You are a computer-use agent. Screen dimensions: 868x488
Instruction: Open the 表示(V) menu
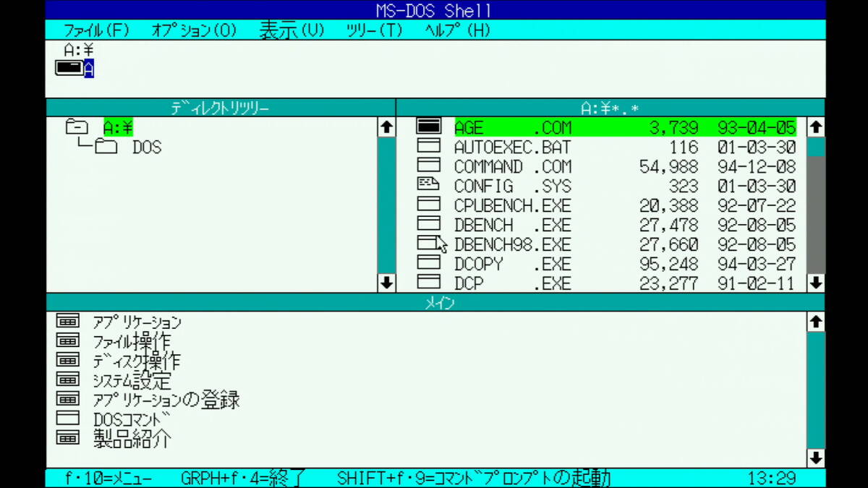(292, 30)
